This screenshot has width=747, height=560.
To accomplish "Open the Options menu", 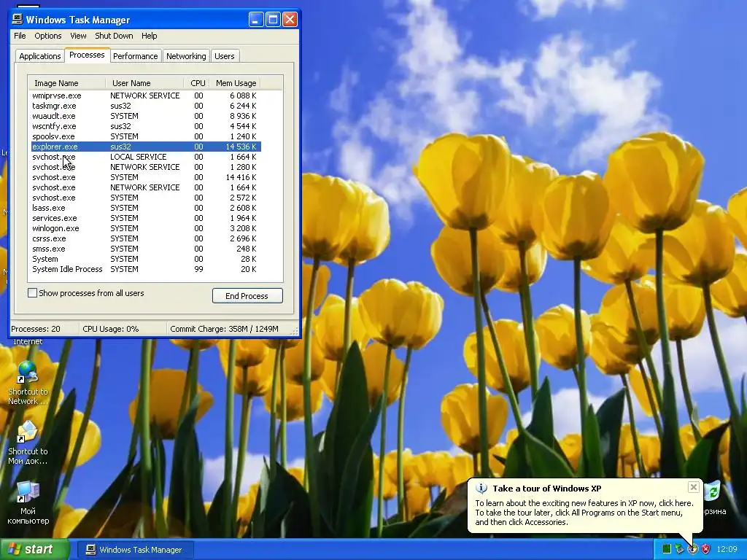I will [47, 36].
